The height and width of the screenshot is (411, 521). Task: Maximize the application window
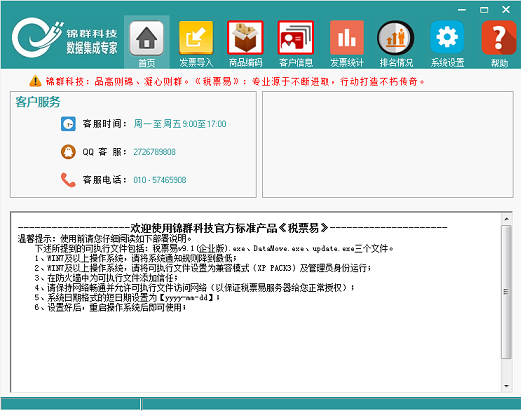[x=484, y=10]
